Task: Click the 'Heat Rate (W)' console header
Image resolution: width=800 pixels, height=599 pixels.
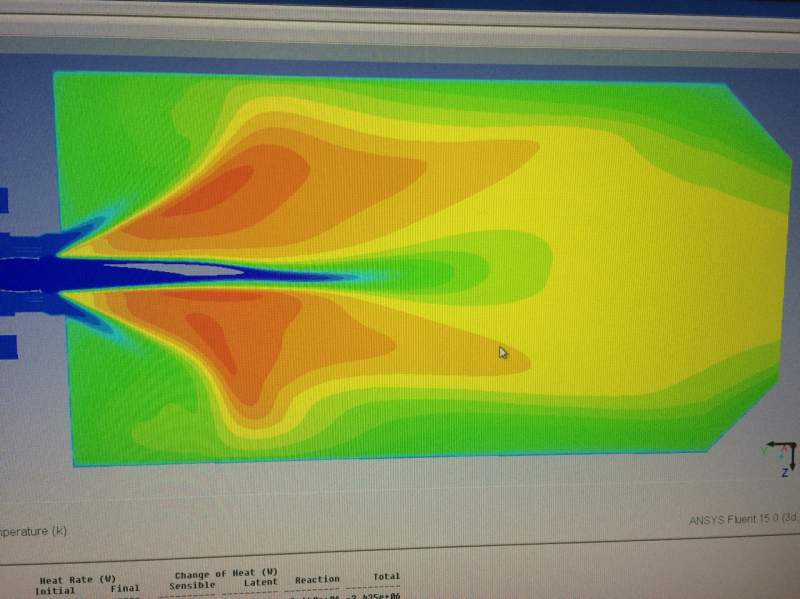Action: click(x=78, y=580)
